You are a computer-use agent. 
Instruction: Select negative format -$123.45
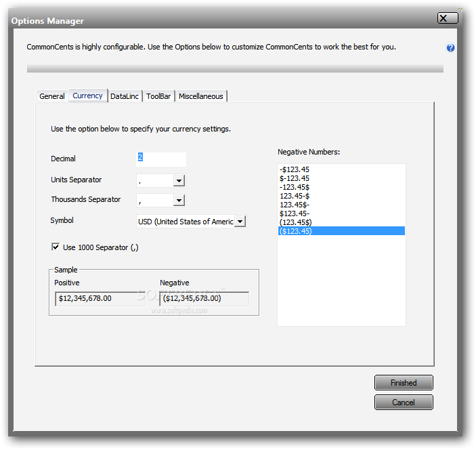[341, 169]
